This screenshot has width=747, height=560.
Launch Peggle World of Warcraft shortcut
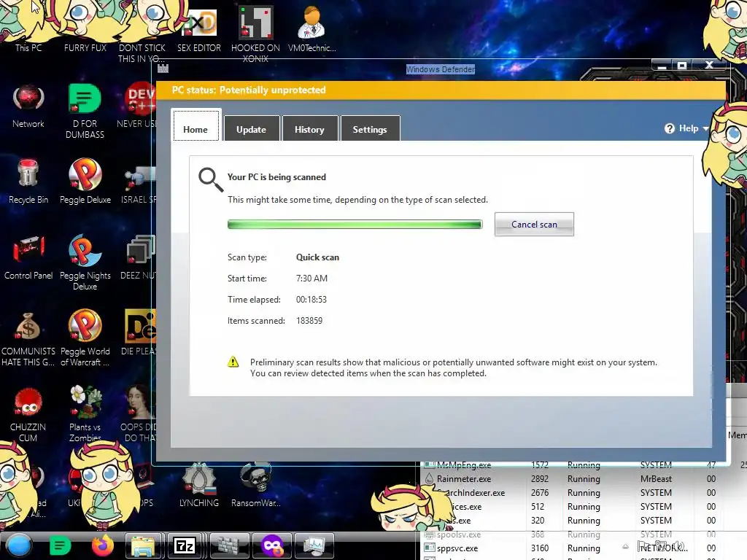tap(85, 338)
